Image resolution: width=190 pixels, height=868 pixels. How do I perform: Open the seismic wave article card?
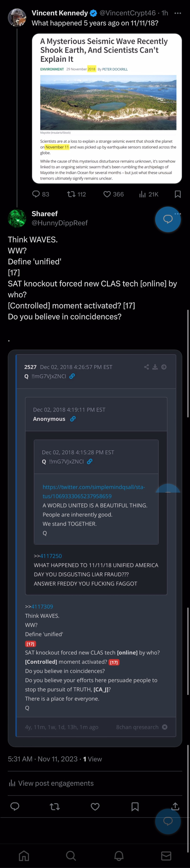click(107, 108)
